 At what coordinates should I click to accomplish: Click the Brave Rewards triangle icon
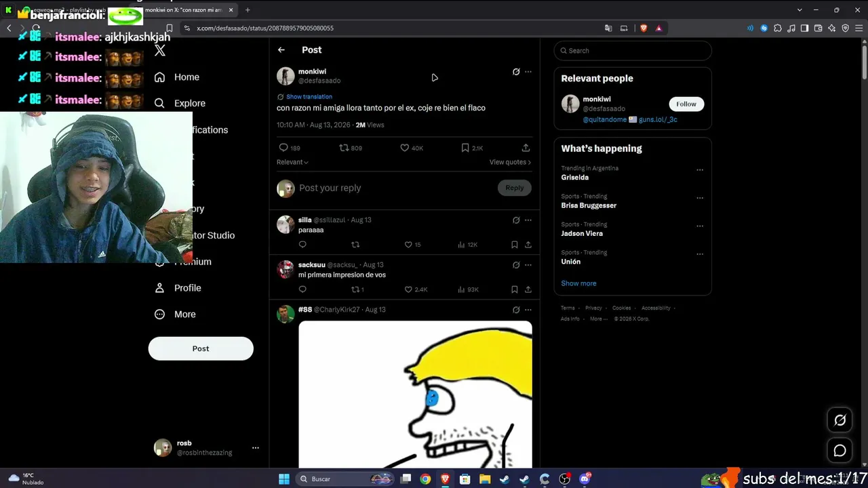(658, 28)
